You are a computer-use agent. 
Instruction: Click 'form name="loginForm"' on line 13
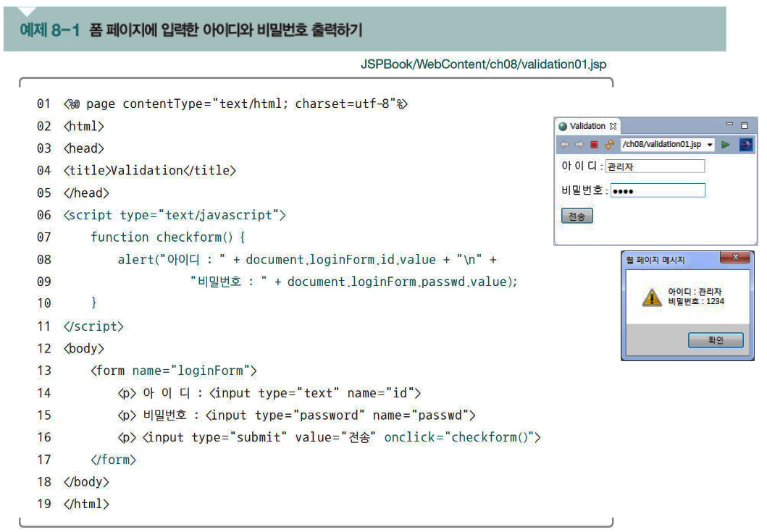click(x=174, y=371)
